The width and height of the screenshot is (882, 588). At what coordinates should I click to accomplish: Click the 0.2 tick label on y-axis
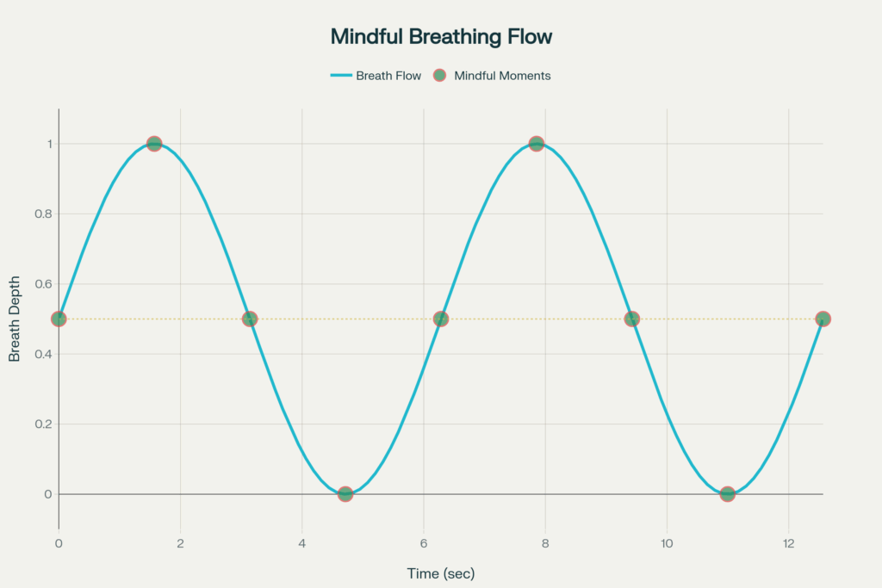[x=39, y=424]
